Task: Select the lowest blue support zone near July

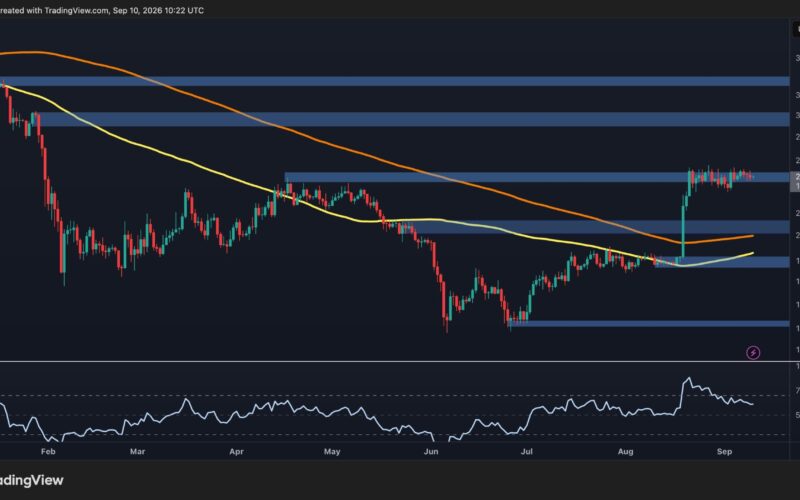Action: (x=649, y=323)
